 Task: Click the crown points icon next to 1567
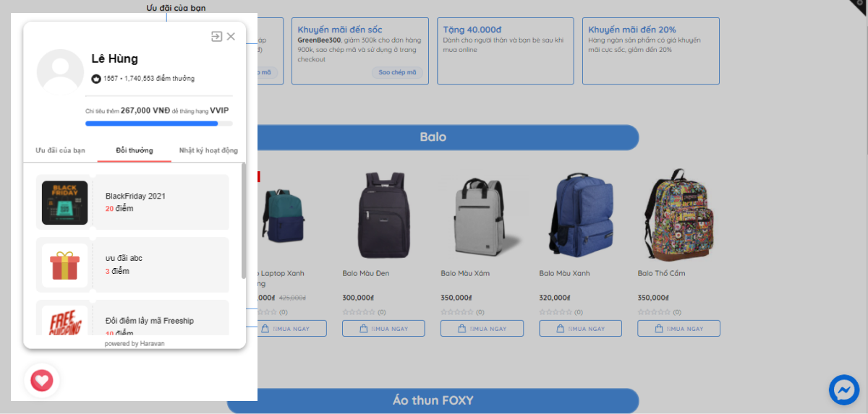click(96, 78)
